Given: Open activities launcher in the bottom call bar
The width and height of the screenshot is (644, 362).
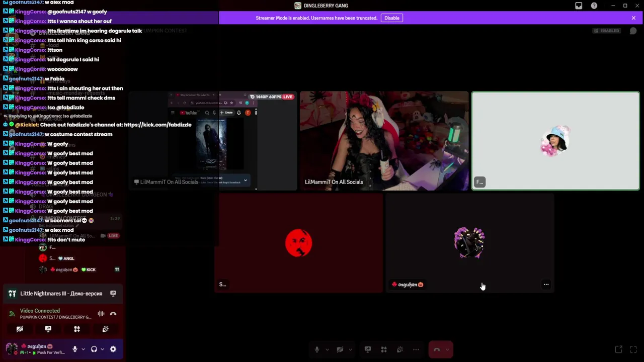Looking at the screenshot, I should (x=384, y=349).
